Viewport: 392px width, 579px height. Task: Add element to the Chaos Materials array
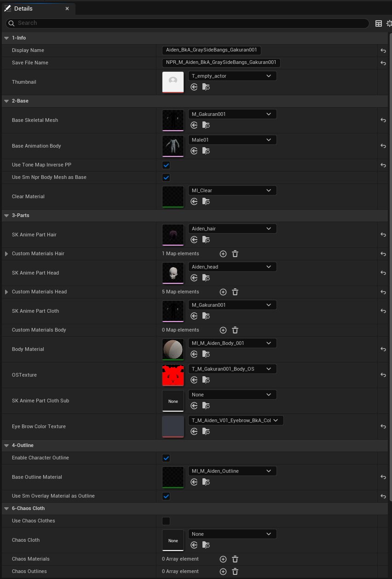(223, 559)
